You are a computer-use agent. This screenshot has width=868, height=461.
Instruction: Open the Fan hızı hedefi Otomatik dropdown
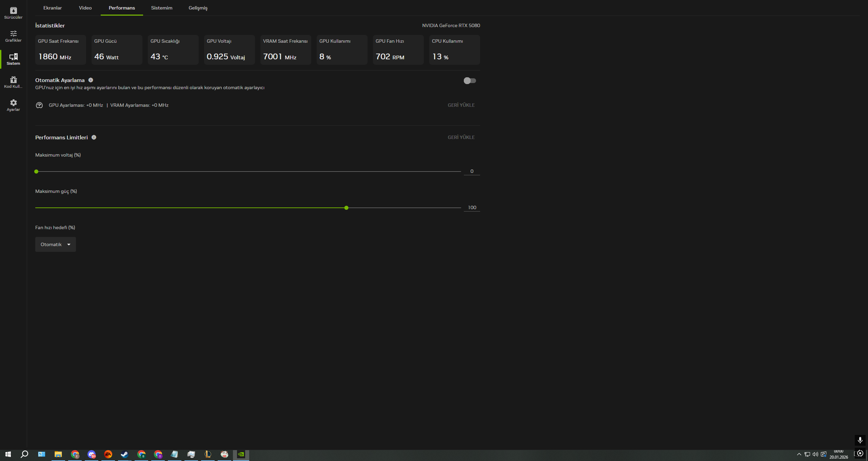coord(56,244)
